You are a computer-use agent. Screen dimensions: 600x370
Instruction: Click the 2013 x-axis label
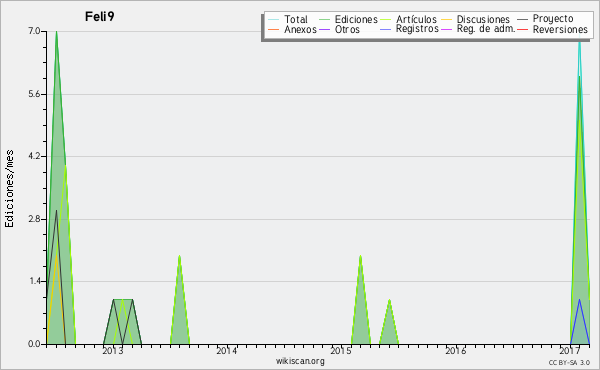112,351
